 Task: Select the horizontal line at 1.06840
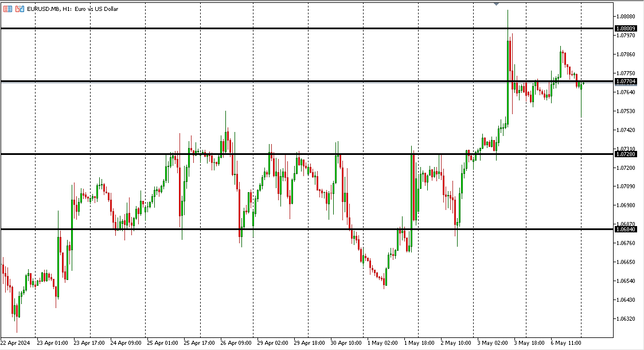click(x=307, y=230)
